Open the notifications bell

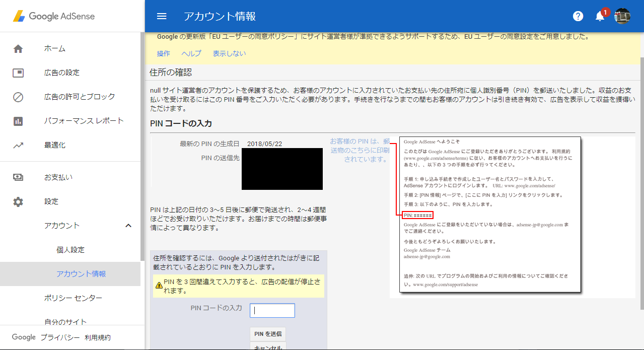point(600,16)
